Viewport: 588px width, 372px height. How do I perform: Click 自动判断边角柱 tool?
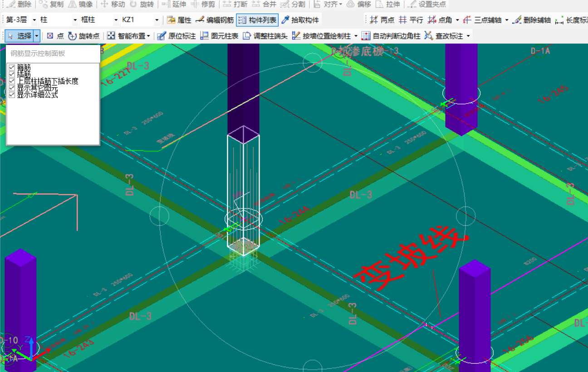(x=391, y=35)
